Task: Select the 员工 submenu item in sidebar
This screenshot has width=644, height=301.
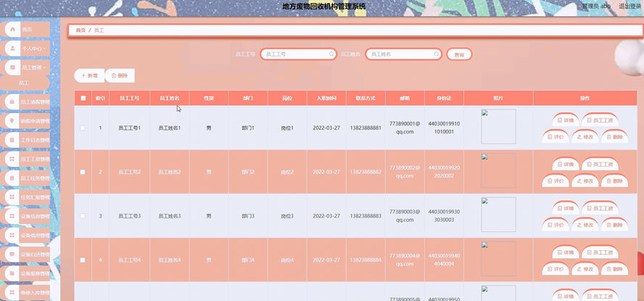Action: pyautogui.click(x=25, y=83)
